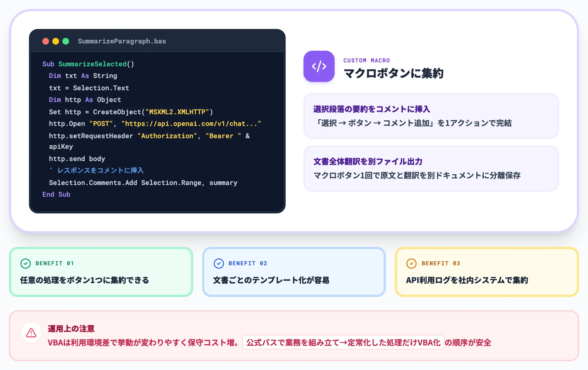Click the Dim txt As String line
Viewport: 588px width, 370px height.
[83, 76]
